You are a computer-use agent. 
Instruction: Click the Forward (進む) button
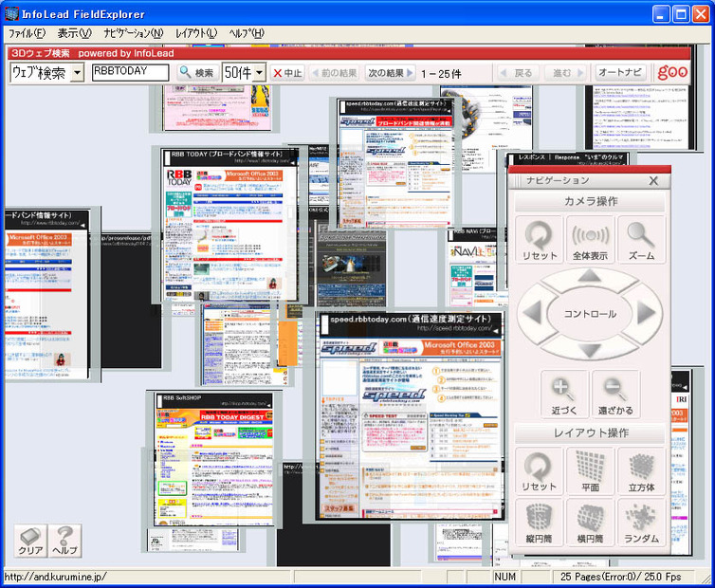click(x=567, y=72)
